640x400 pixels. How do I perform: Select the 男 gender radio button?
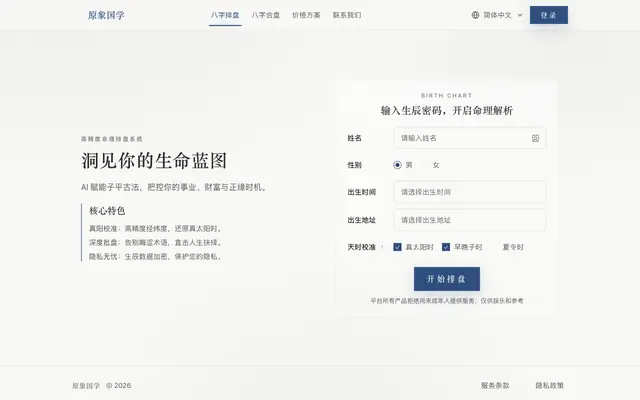click(397, 165)
